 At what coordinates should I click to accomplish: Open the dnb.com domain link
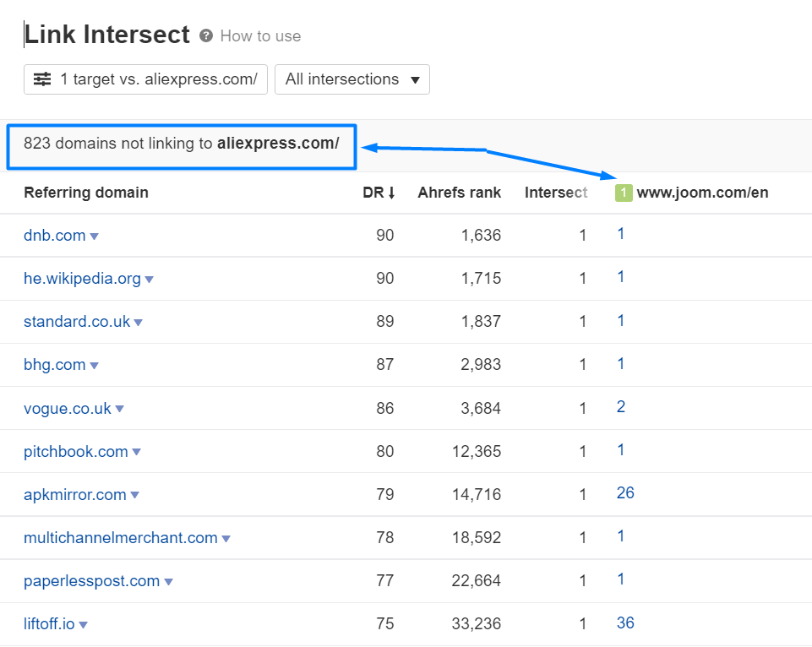tap(54, 236)
